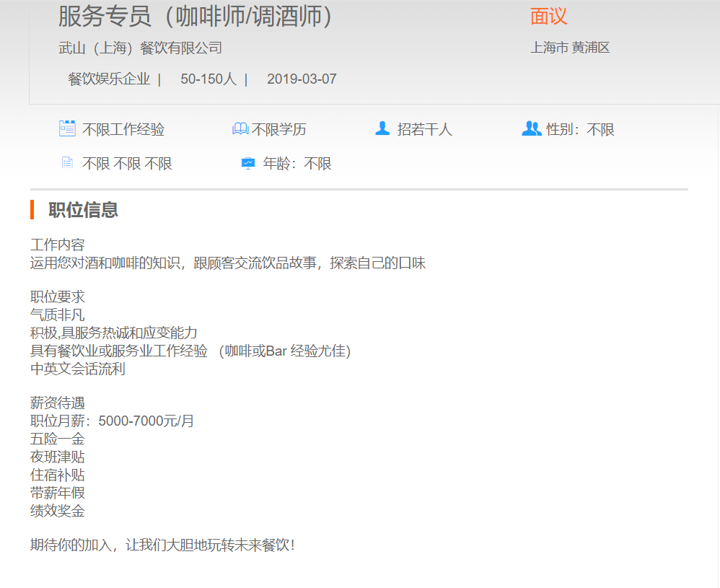Click the 性别：不限 label
The height and width of the screenshot is (588, 720).
tap(580, 130)
